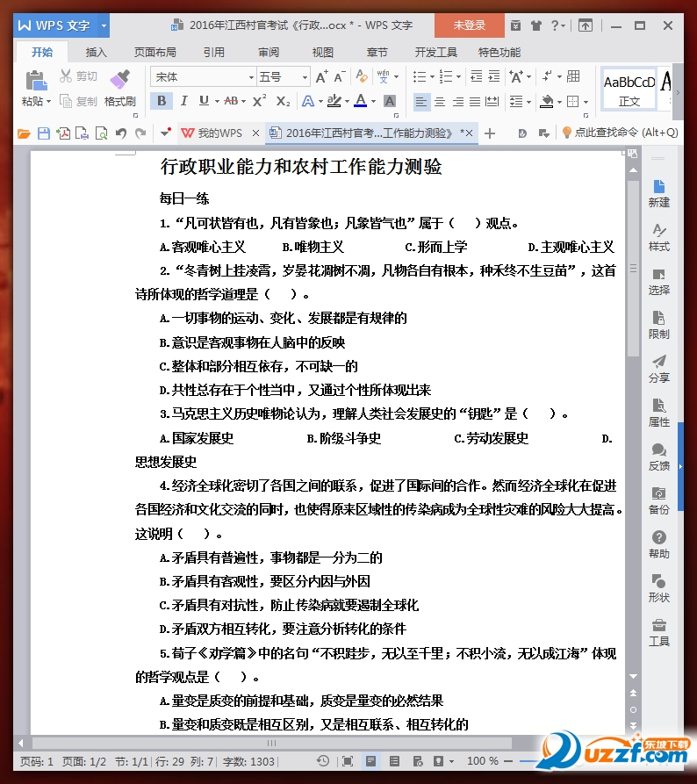Image resolution: width=697 pixels, height=784 pixels.
Task: Click the 未登录 login button
Action: (x=469, y=25)
